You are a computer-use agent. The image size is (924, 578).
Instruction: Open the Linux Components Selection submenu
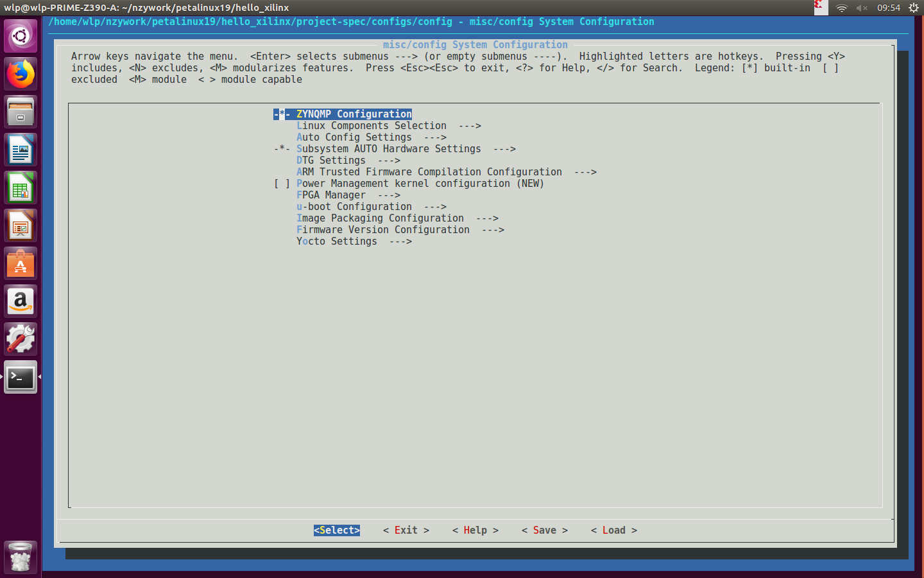pyautogui.click(x=371, y=125)
